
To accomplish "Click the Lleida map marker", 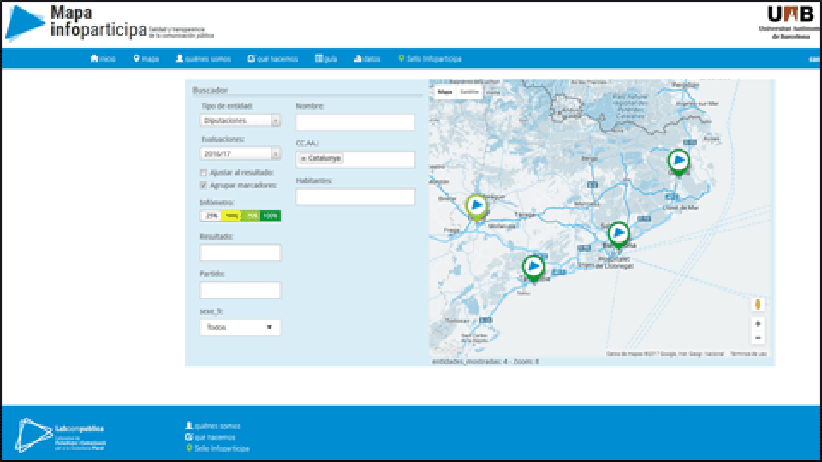I will tap(477, 205).
